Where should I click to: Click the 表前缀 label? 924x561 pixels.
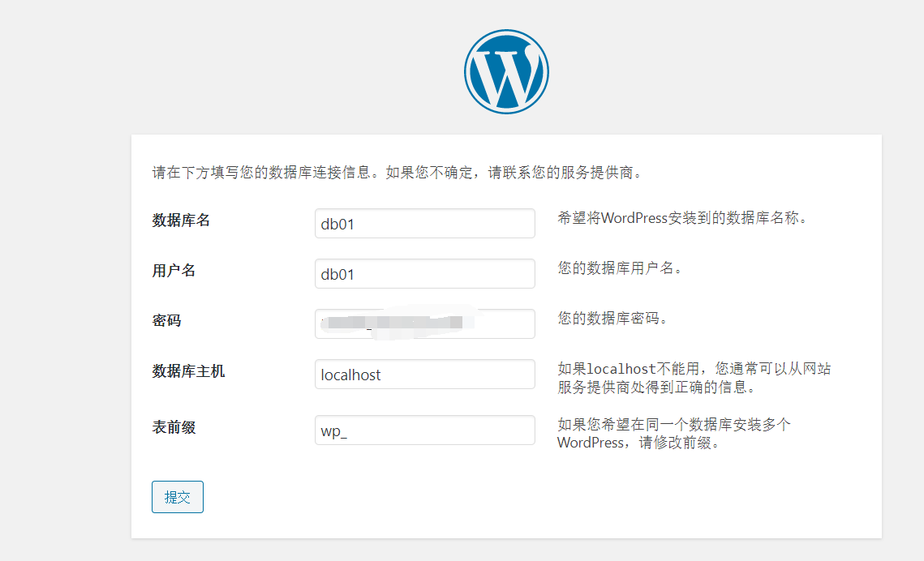(174, 427)
